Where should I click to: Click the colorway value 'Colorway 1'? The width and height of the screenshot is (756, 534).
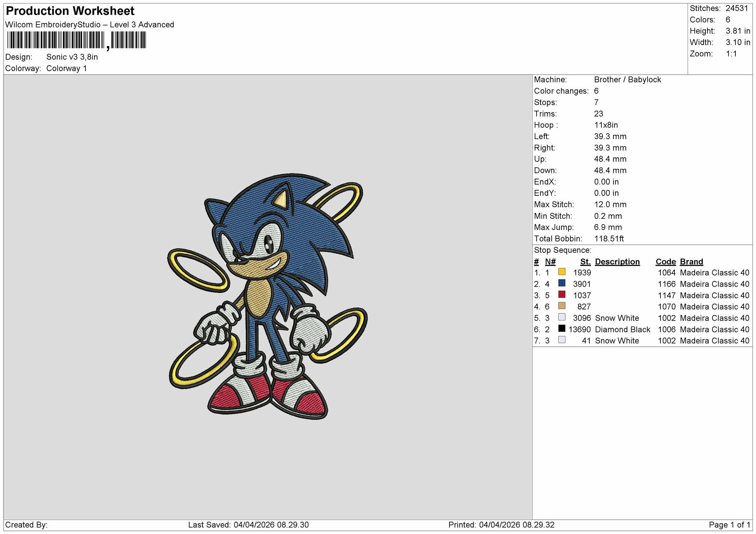66,68
